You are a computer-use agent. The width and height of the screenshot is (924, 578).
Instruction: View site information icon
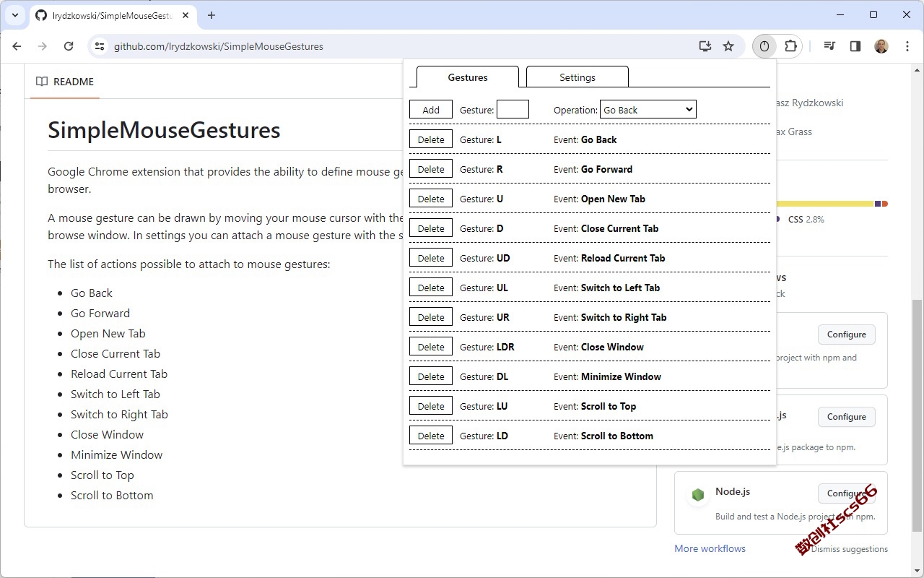[100, 46]
